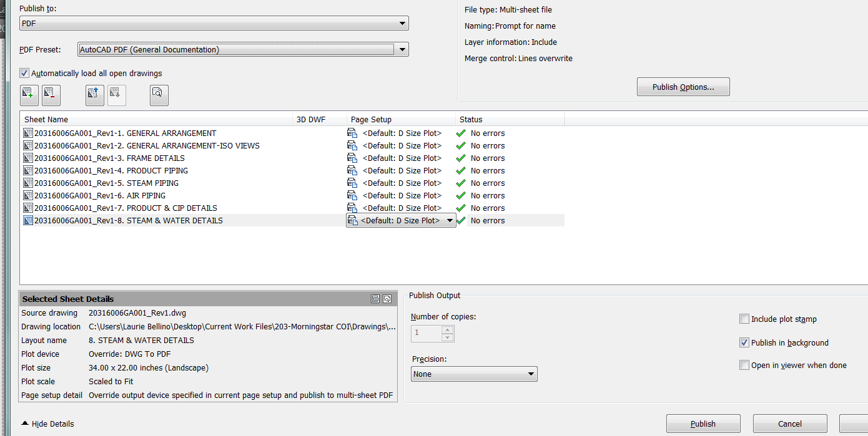
Task: Enable Include plot stamp
Action: 744,319
